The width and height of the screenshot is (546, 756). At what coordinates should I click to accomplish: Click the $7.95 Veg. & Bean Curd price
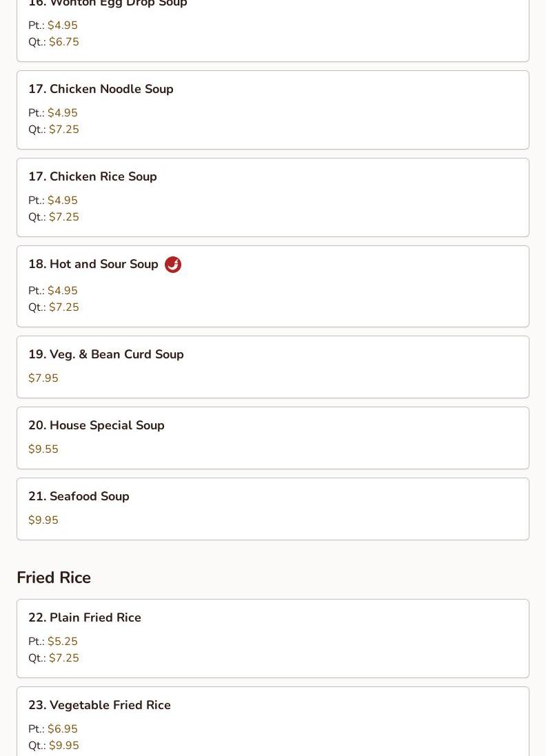(x=43, y=378)
